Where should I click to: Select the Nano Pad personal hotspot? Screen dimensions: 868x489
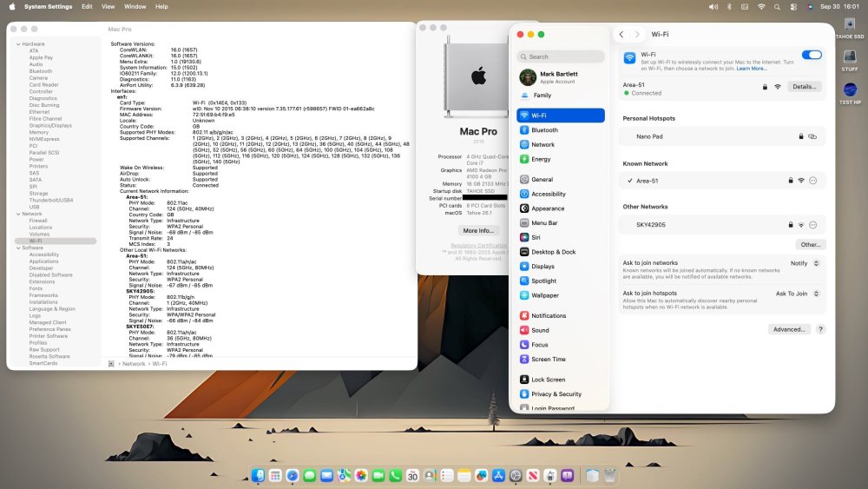click(722, 136)
